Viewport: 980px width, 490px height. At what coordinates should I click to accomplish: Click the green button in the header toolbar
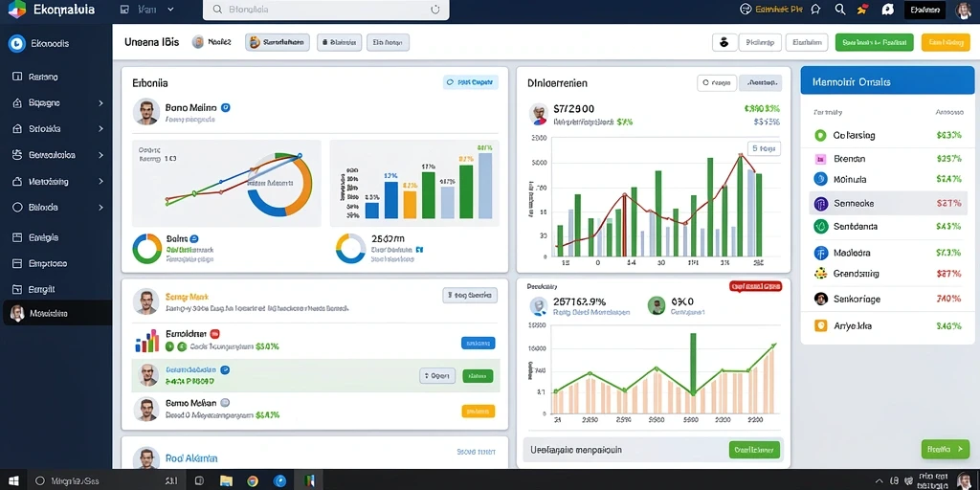click(x=875, y=42)
